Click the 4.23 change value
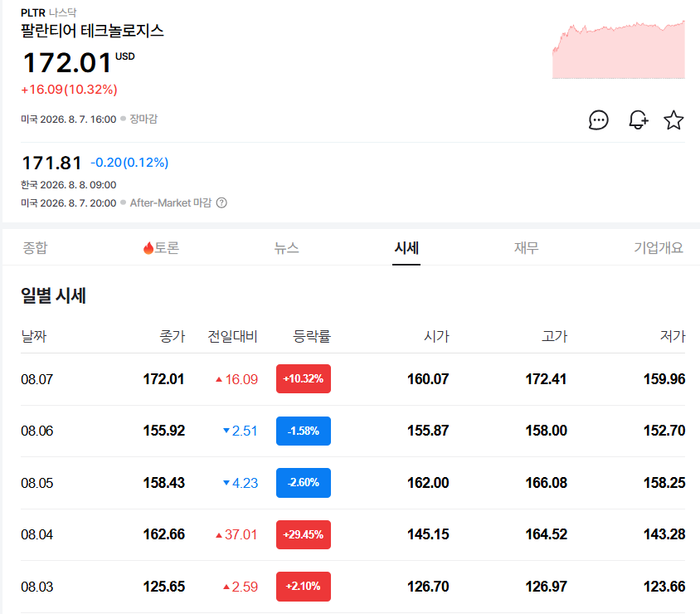700x614 pixels. tap(245, 483)
